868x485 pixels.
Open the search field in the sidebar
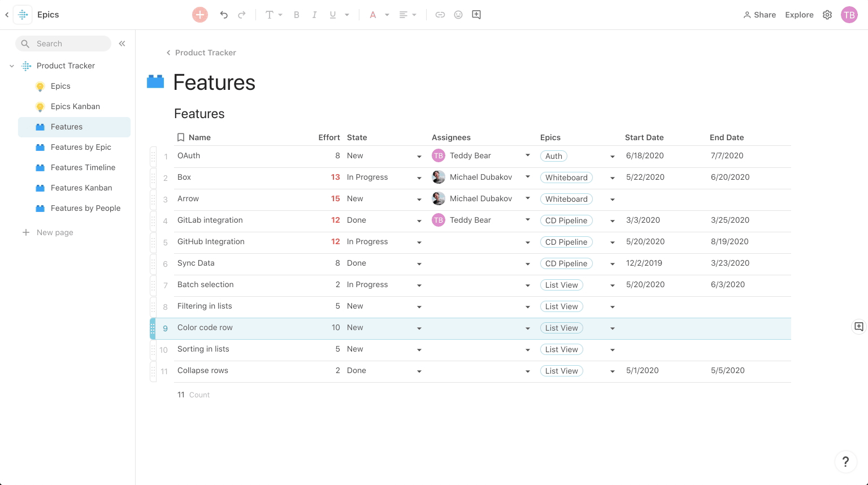(x=63, y=44)
